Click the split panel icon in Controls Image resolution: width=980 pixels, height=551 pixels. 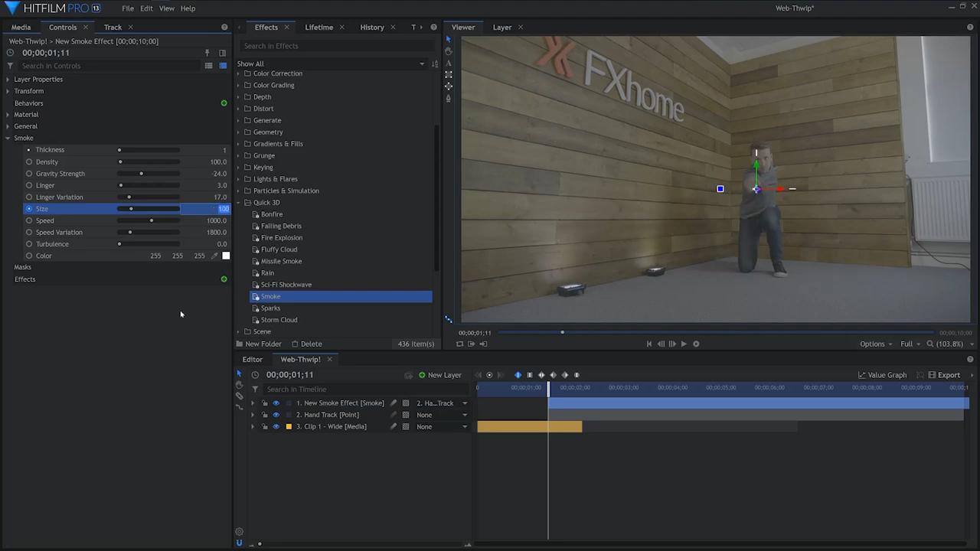(223, 53)
